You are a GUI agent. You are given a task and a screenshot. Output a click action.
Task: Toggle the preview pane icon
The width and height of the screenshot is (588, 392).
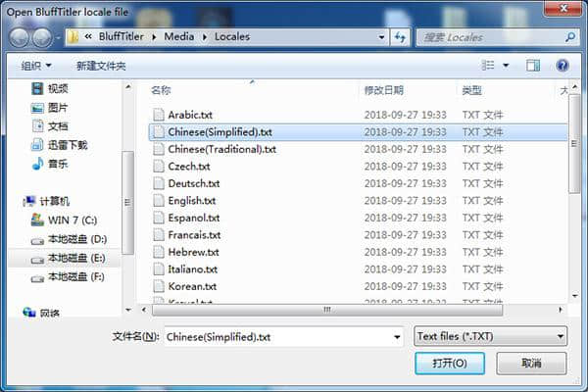click(x=533, y=66)
